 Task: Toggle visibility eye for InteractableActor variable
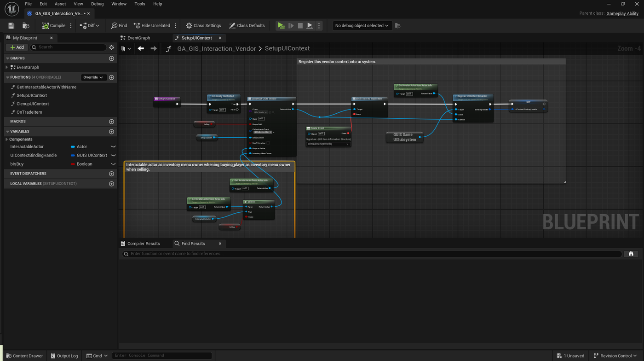(x=113, y=147)
